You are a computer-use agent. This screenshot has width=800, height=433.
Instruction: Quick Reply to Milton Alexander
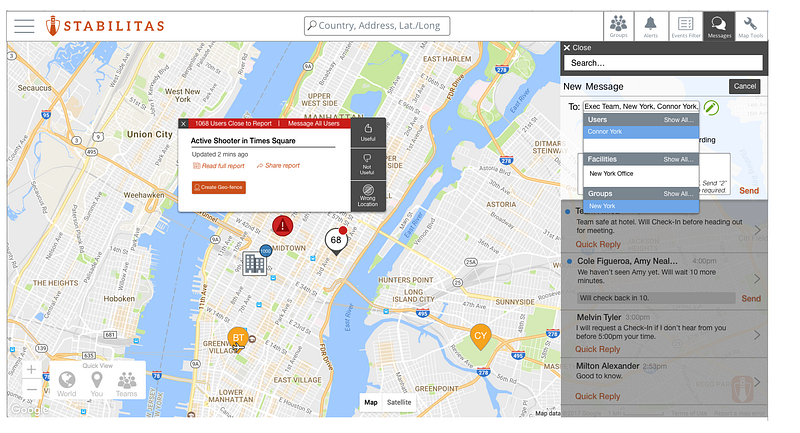point(597,396)
